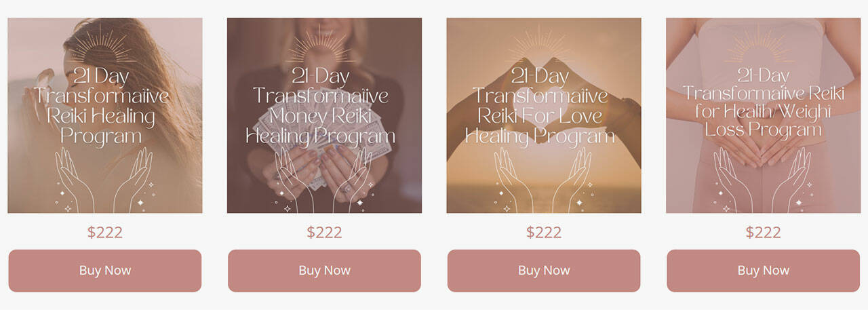The width and height of the screenshot is (868, 310).
Task: Click Buy Now under Reiki For Love Program
Action: pyautogui.click(x=544, y=271)
